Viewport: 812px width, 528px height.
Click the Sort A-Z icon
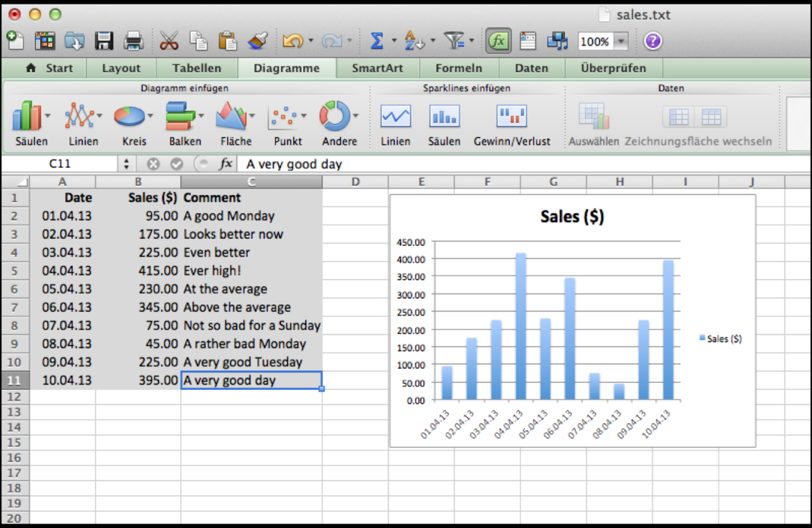[415, 41]
